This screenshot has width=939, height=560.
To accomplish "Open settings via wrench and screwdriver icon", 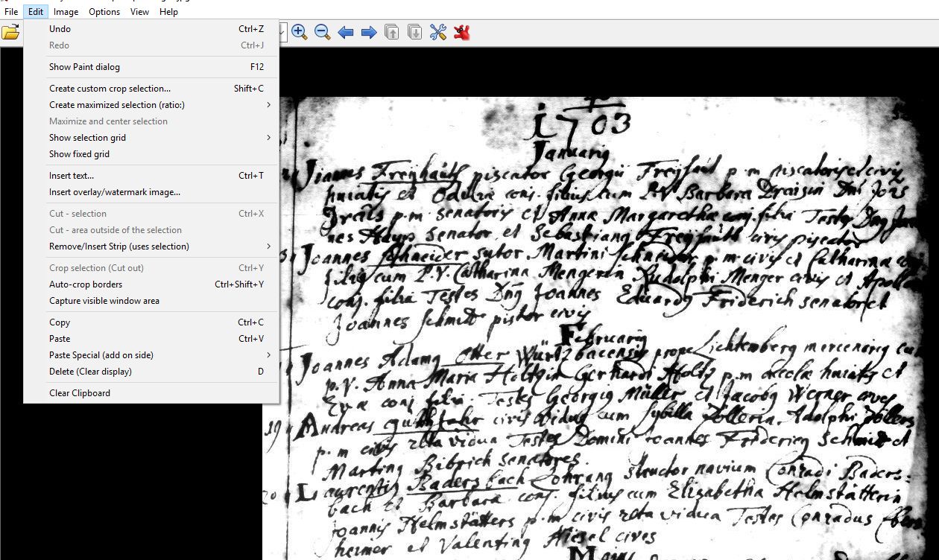I will [438, 32].
